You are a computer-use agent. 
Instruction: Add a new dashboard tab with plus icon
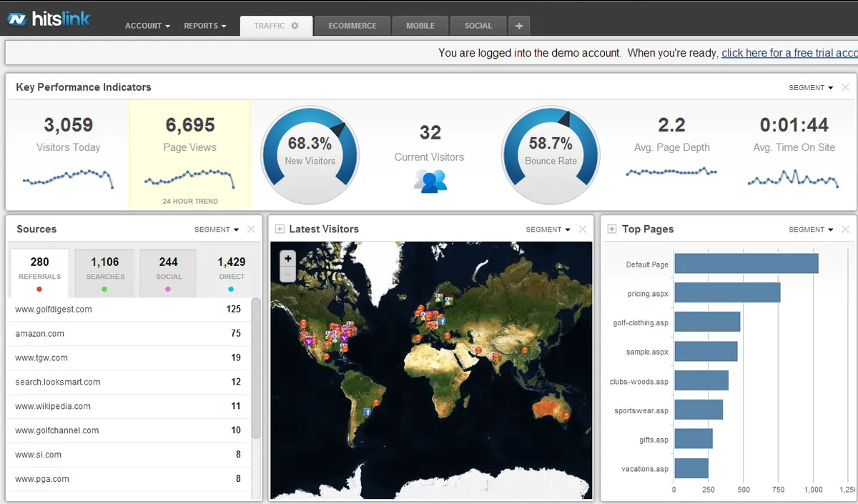click(x=519, y=26)
